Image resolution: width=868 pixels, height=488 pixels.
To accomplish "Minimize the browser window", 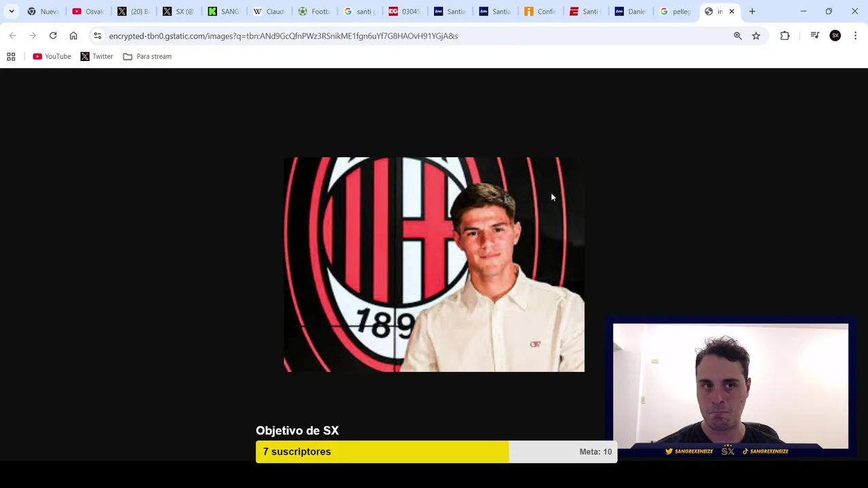I will (x=804, y=12).
